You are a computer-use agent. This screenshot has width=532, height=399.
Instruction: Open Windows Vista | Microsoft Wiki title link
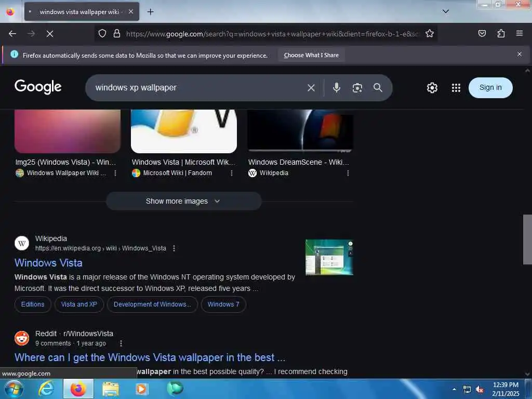[x=183, y=162]
